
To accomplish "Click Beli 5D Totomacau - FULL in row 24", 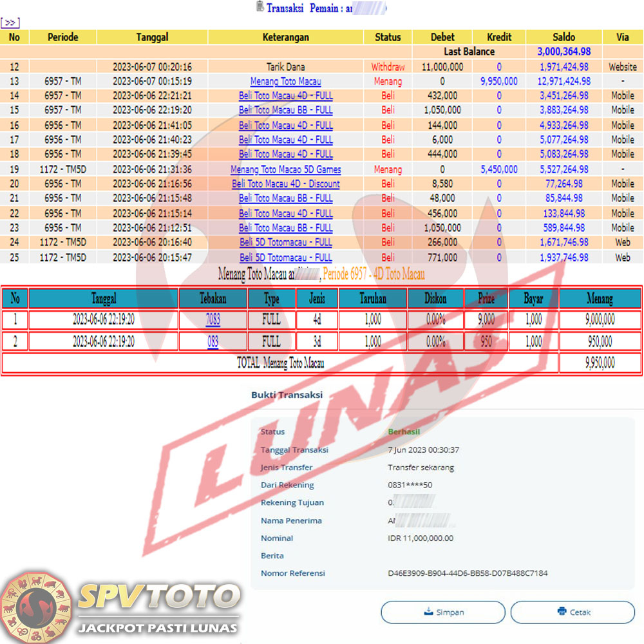I will click(285, 243).
